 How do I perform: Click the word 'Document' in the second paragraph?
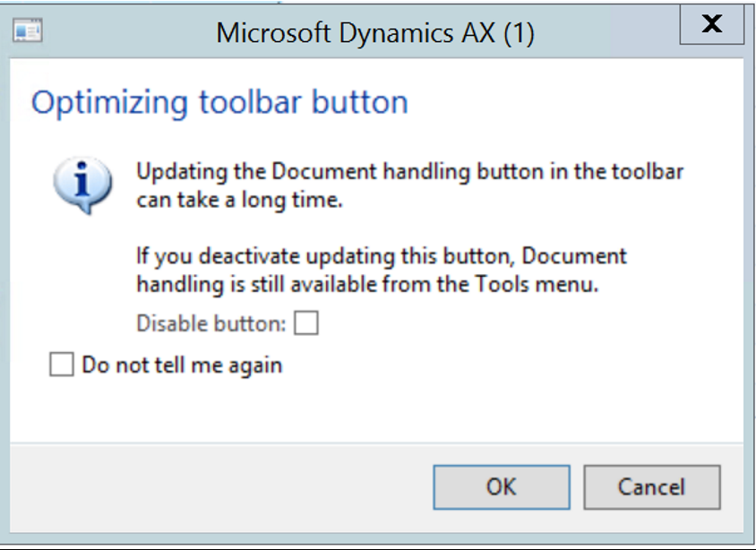(x=574, y=255)
